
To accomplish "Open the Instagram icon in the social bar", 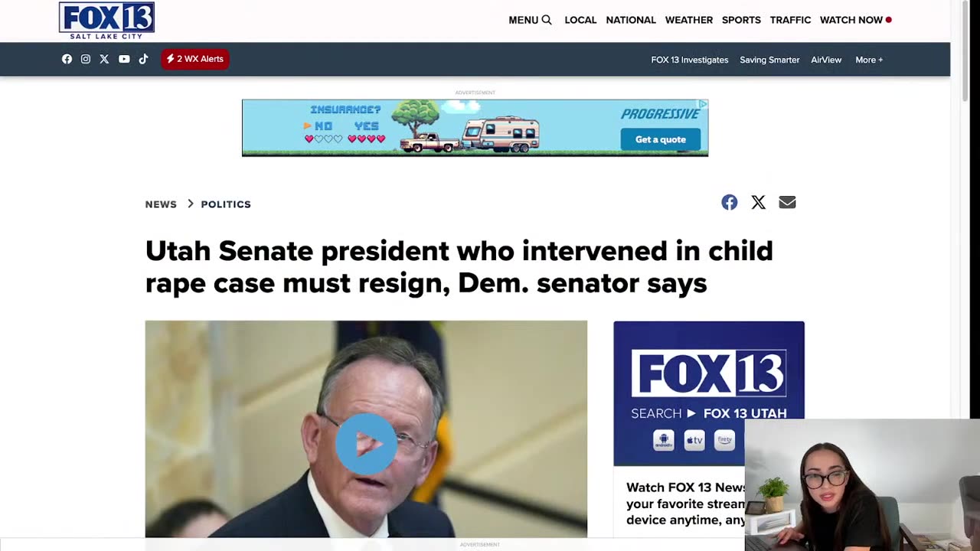I will pos(86,59).
